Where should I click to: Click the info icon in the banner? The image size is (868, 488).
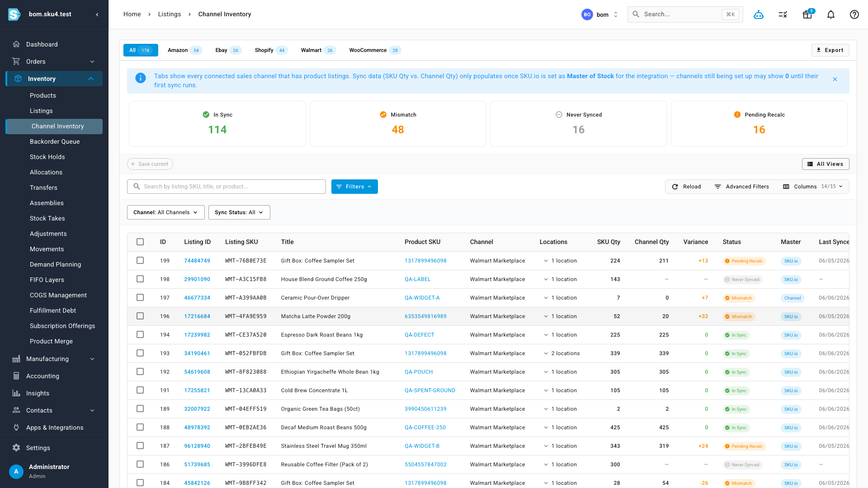pyautogui.click(x=141, y=78)
